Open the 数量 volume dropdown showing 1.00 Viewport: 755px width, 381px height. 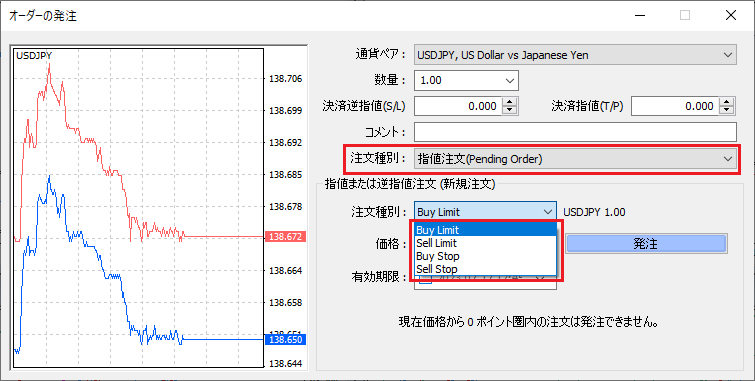[x=466, y=80]
